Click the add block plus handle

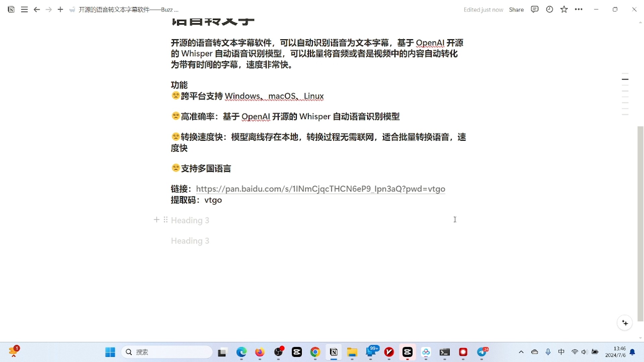coord(156,220)
